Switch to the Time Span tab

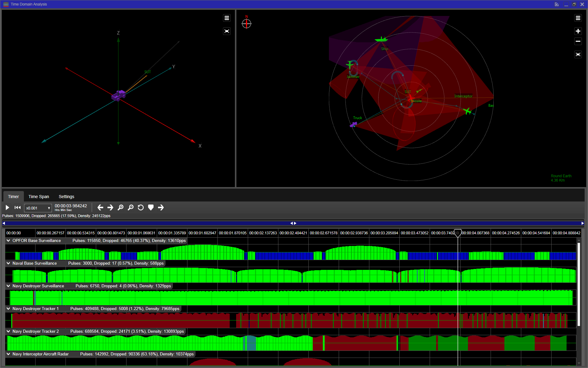39,197
